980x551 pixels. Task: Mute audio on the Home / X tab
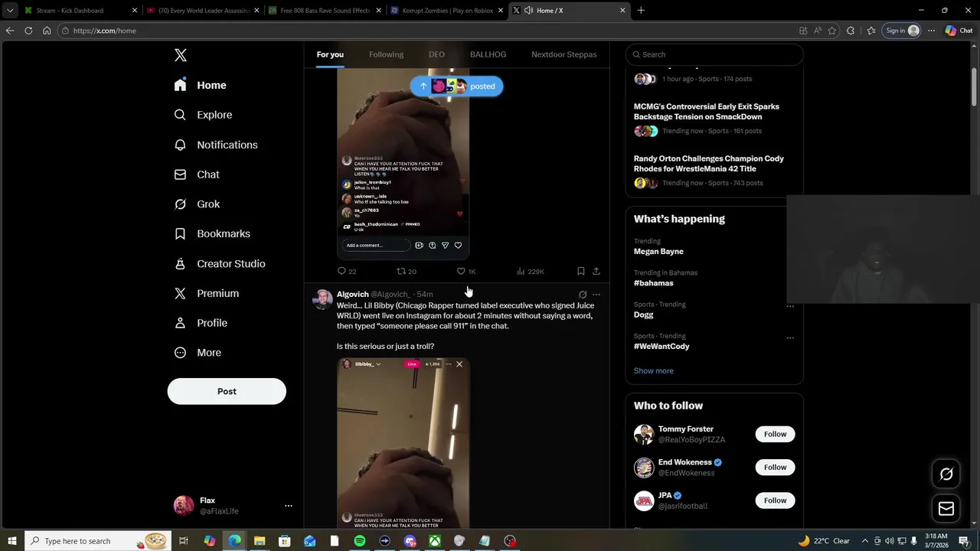528,11
